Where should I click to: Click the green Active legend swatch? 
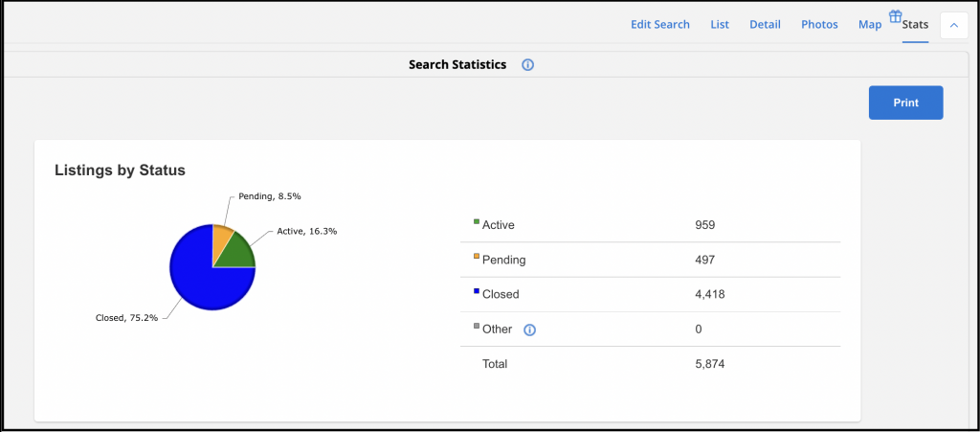477,222
